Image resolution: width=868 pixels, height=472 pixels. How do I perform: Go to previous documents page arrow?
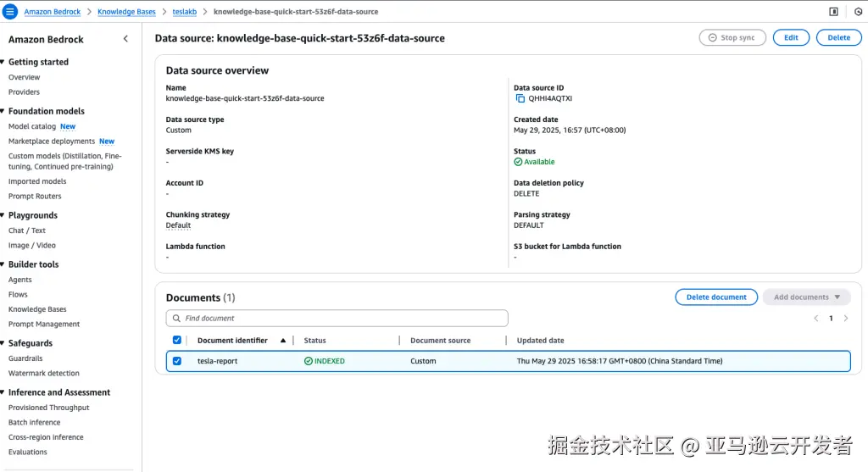click(x=816, y=318)
